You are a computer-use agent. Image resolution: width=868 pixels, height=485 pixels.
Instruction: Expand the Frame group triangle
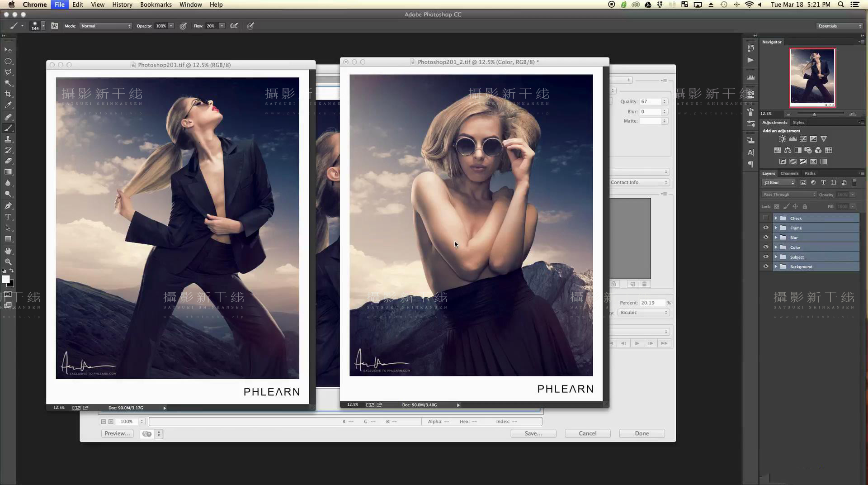pyautogui.click(x=776, y=228)
